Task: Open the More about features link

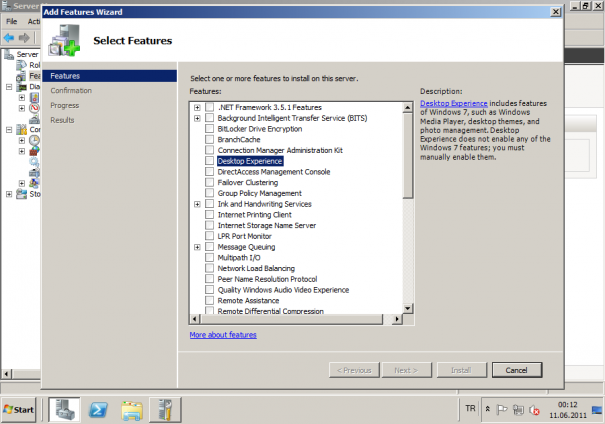Action: pyautogui.click(x=223, y=335)
